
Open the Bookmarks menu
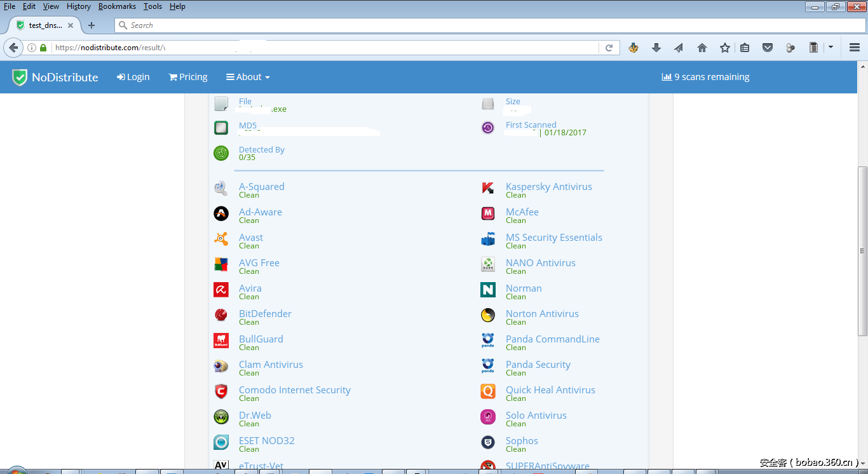pos(117,6)
